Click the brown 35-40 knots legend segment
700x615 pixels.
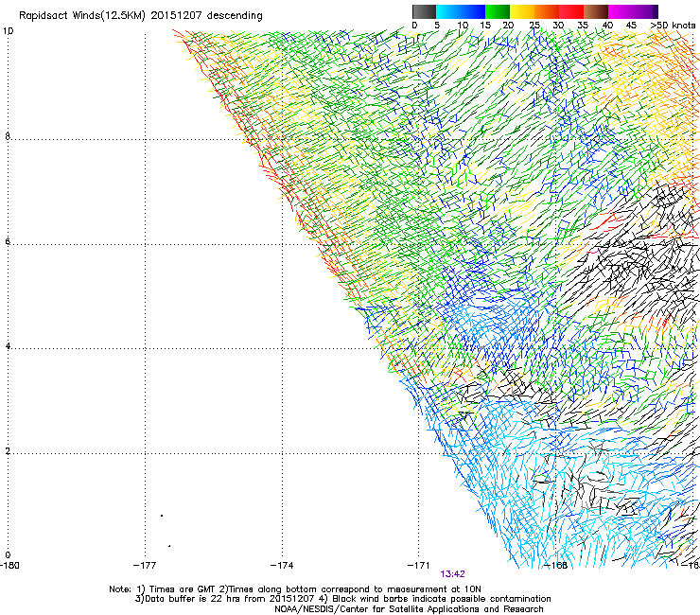pyautogui.click(x=596, y=11)
